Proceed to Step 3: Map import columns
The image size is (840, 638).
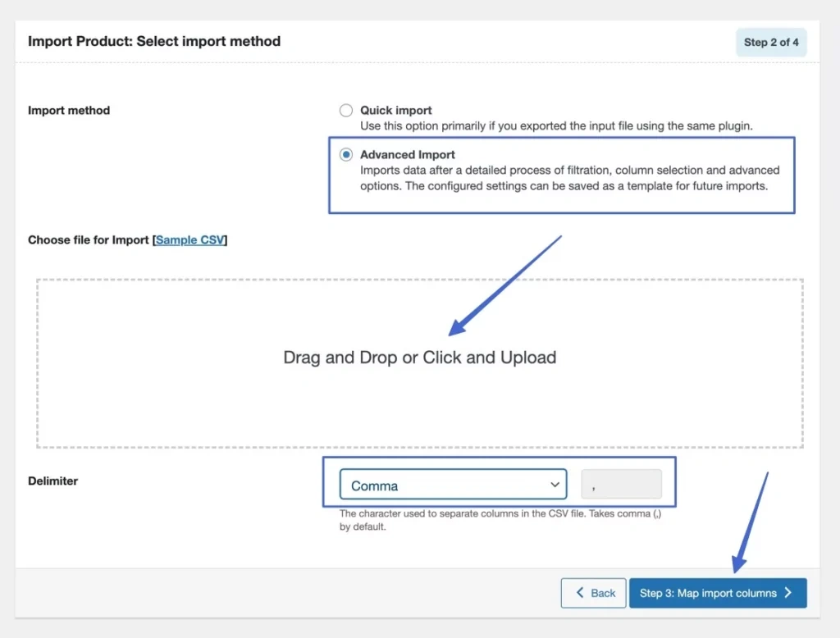(x=717, y=593)
